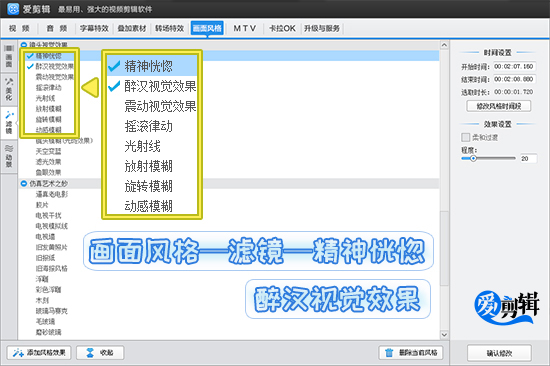
Task: Select 震动视觉效果 in the effects list
Action: coord(55,77)
